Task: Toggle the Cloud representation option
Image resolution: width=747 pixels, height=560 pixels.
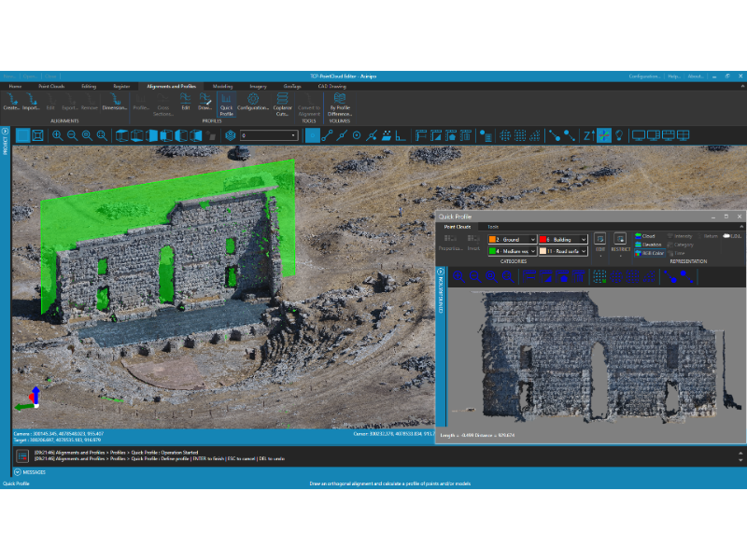Action: tap(645, 236)
